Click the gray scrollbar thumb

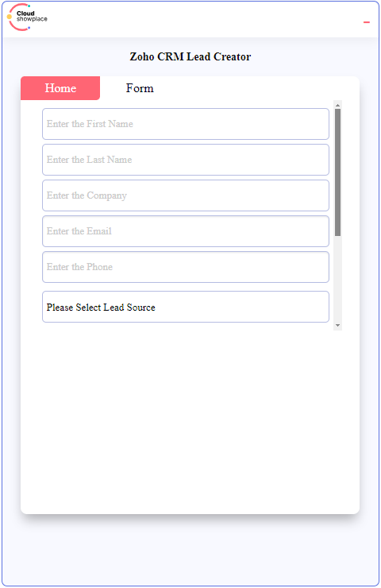click(337, 172)
